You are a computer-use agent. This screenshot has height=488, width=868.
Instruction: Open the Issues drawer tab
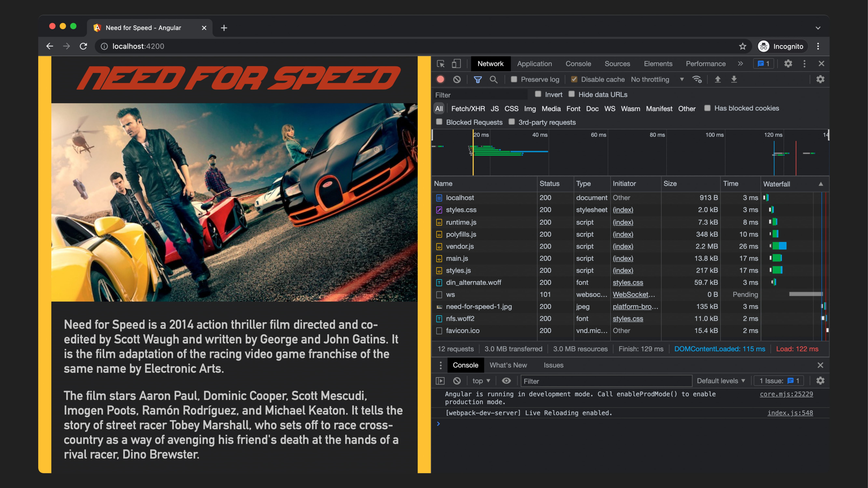click(x=553, y=365)
